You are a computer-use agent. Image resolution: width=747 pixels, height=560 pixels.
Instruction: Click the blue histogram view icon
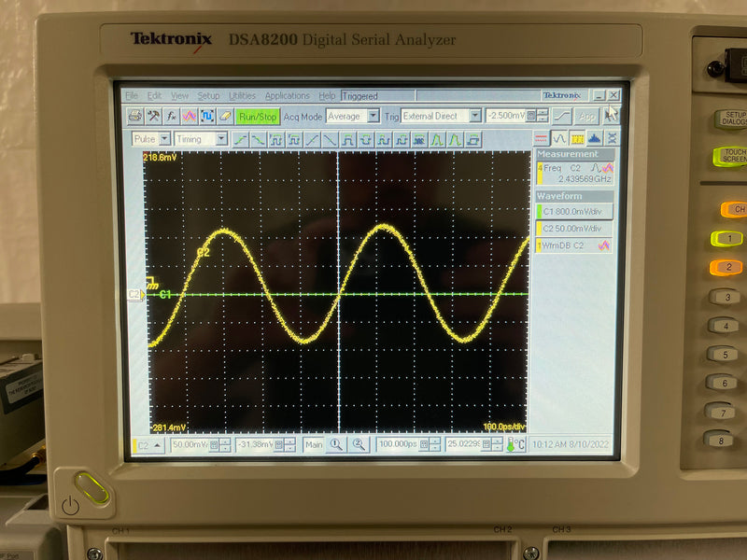[595, 138]
